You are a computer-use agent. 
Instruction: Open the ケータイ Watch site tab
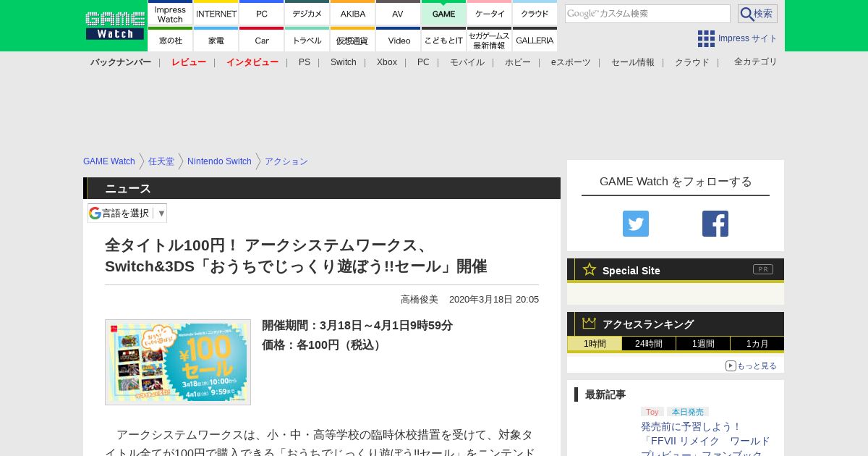pyautogui.click(x=489, y=13)
